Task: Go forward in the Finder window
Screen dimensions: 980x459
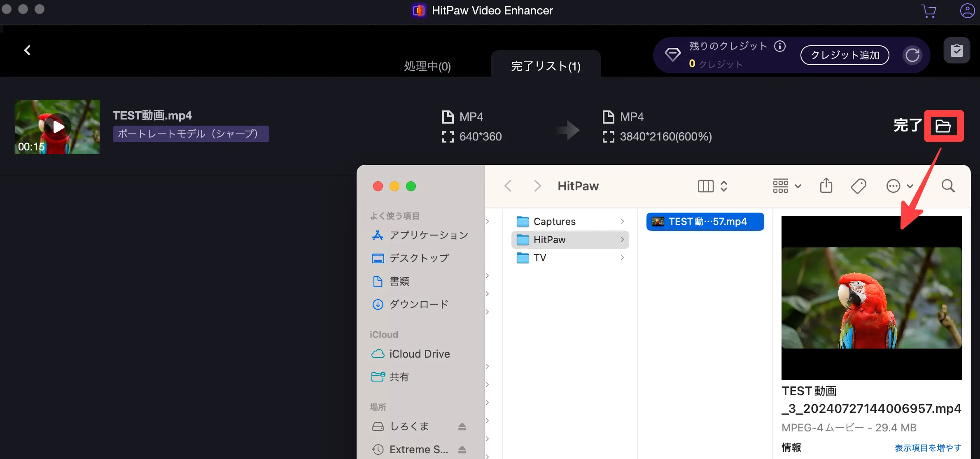Action: pyautogui.click(x=537, y=186)
